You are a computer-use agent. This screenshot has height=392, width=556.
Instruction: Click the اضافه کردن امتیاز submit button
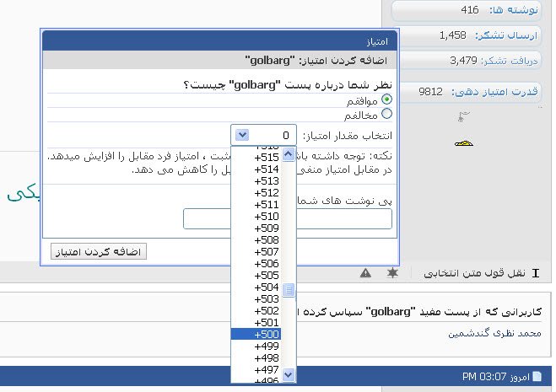pyautogui.click(x=99, y=251)
